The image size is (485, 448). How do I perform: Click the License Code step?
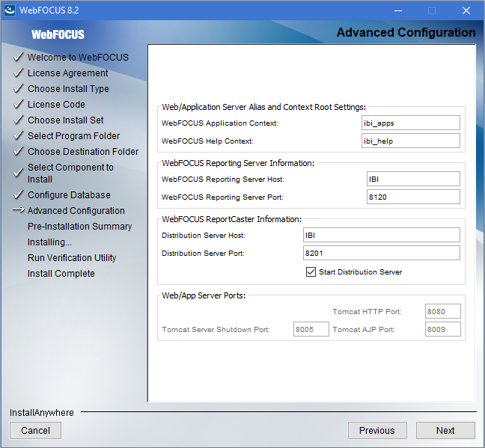(x=56, y=105)
